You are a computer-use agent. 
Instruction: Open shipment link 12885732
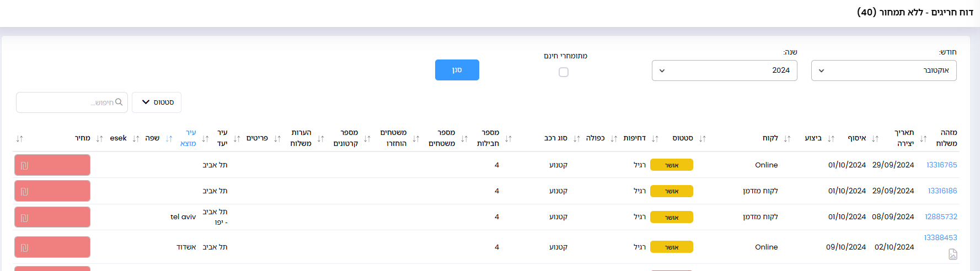(x=941, y=216)
